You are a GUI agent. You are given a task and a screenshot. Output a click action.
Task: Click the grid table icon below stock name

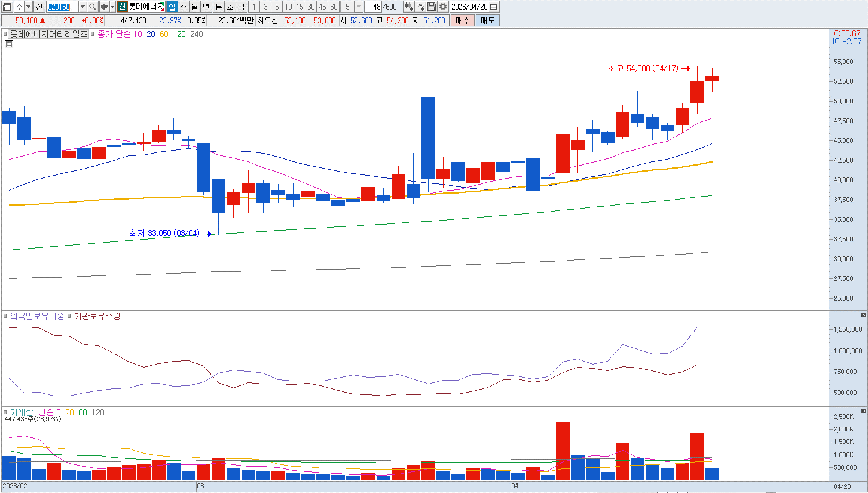(x=9, y=44)
